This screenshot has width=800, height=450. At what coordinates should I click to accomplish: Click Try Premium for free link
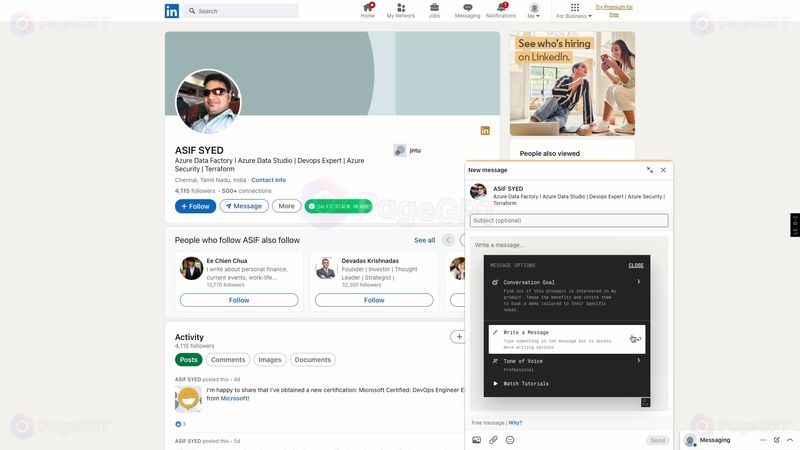pyautogui.click(x=614, y=11)
